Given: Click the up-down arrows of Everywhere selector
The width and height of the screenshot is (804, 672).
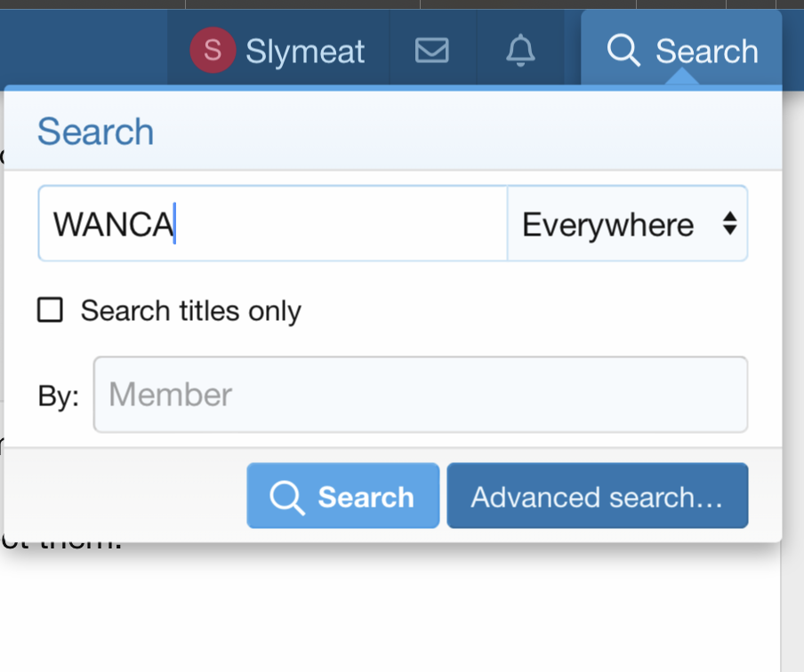Looking at the screenshot, I should click(729, 223).
